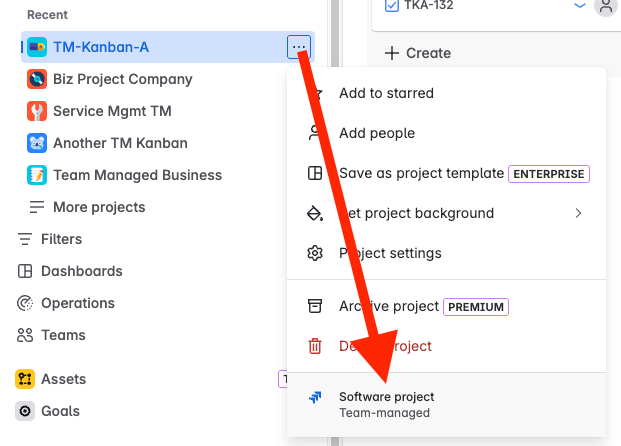Navigate to Teams
The height and width of the screenshot is (446, 621).
pyautogui.click(x=63, y=335)
